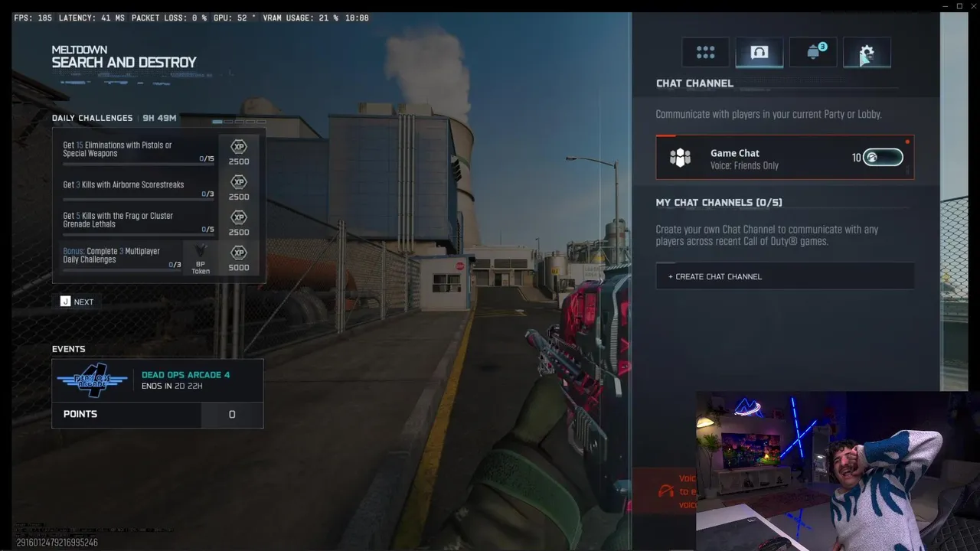Click the Latency 41 MS readout
The height and width of the screenshot is (551, 980).
click(x=93, y=18)
